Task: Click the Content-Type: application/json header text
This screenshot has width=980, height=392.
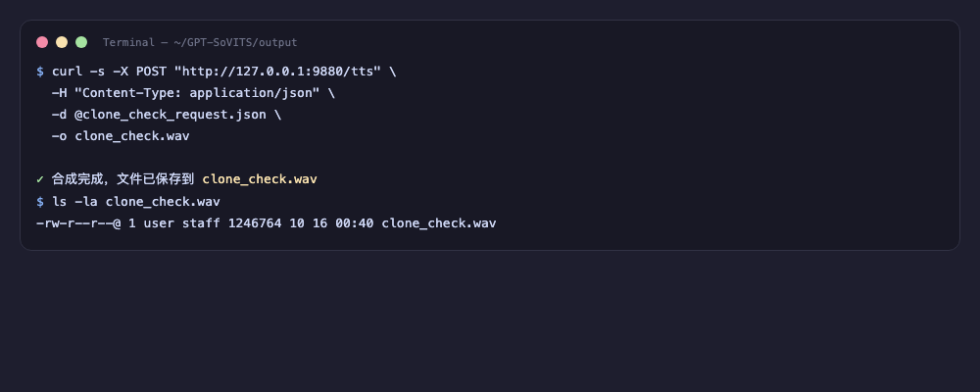Action: pos(197,93)
